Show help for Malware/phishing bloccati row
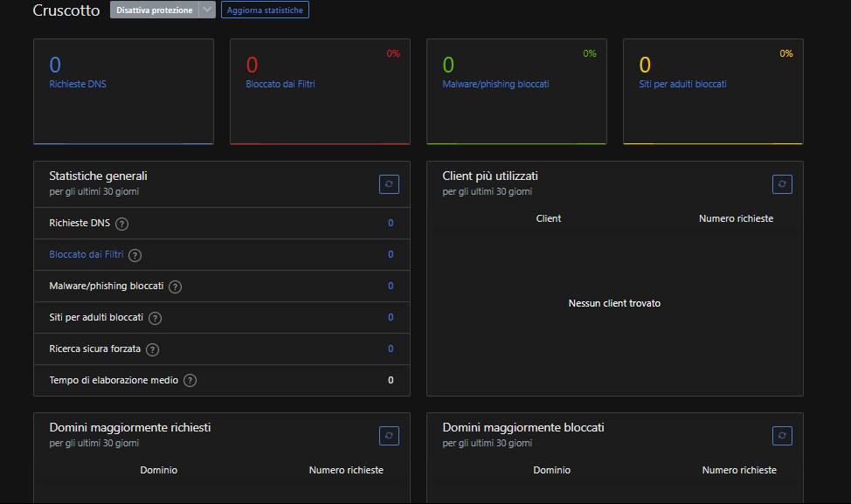Screen dimensions: 851x504 [175, 287]
